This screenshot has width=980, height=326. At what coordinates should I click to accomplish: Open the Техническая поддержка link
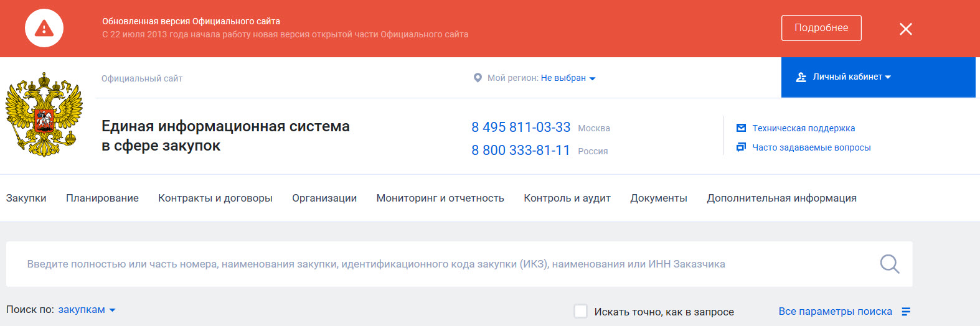tap(803, 128)
